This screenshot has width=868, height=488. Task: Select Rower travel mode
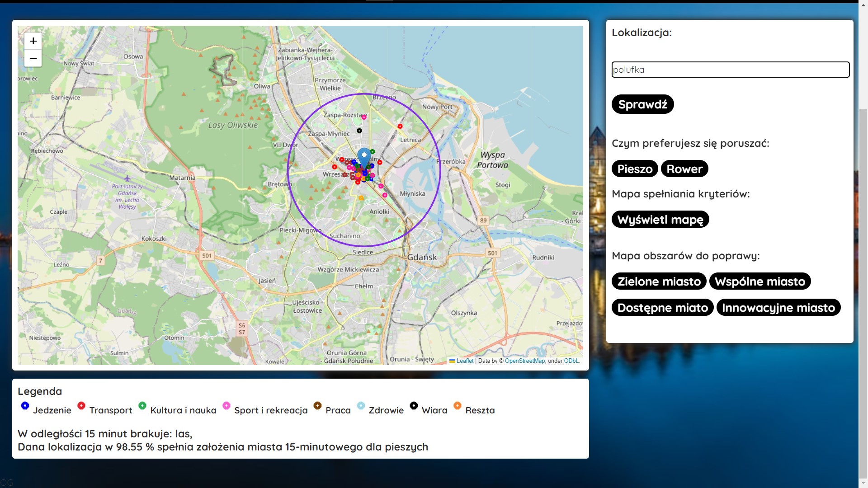pyautogui.click(x=684, y=169)
